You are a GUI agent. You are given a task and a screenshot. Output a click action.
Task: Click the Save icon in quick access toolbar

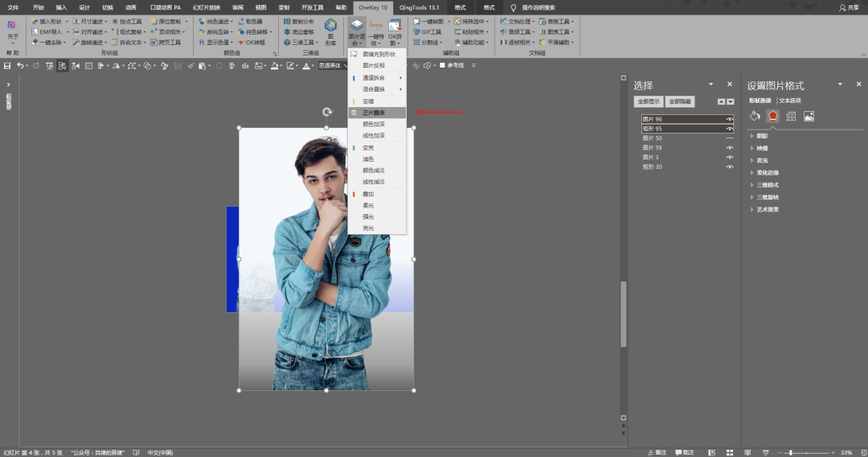coord(7,66)
